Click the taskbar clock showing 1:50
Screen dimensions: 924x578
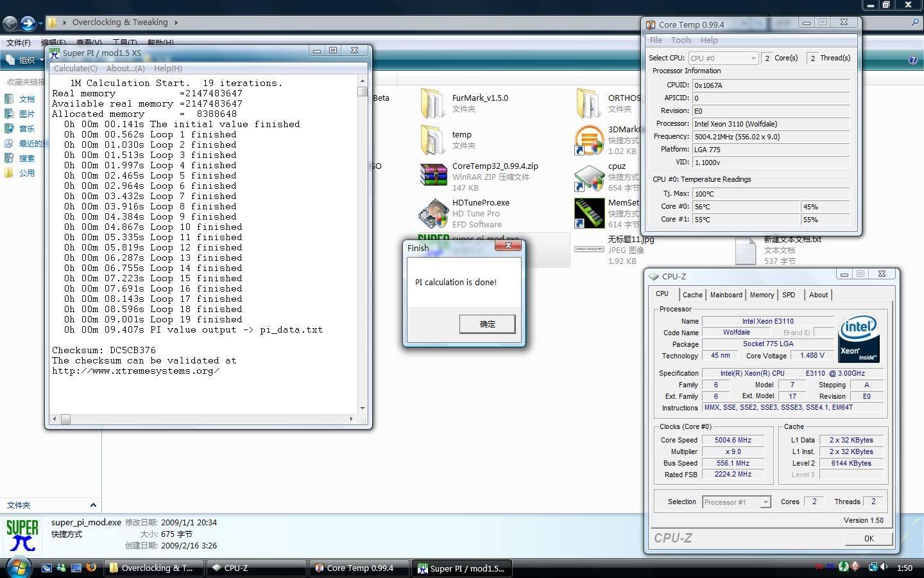point(905,568)
